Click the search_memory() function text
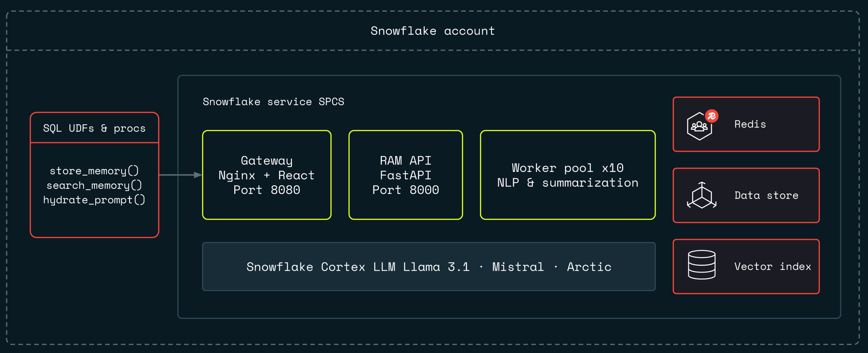The image size is (868, 353). click(x=94, y=185)
